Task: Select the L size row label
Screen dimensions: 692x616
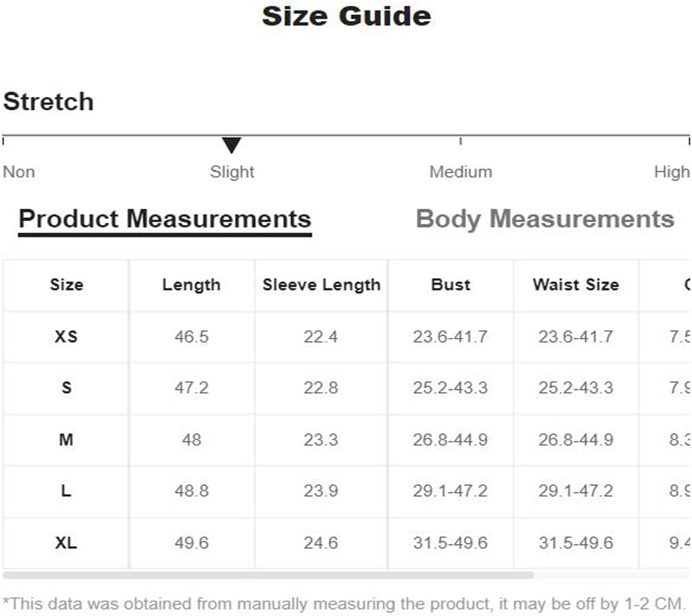Action: click(66, 490)
